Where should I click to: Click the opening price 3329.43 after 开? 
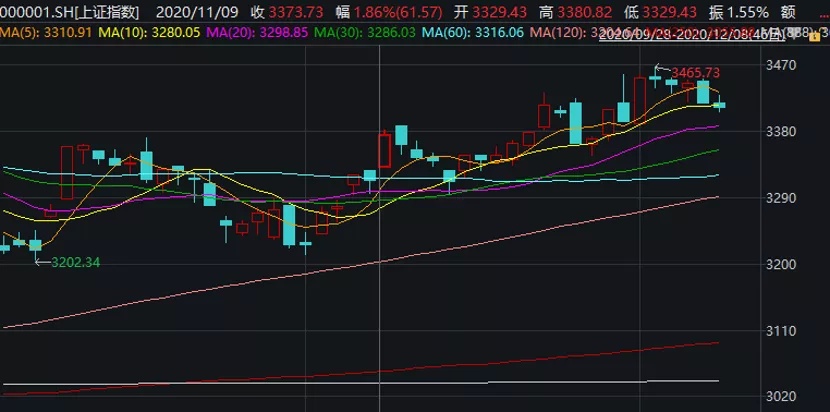tap(499, 12)
